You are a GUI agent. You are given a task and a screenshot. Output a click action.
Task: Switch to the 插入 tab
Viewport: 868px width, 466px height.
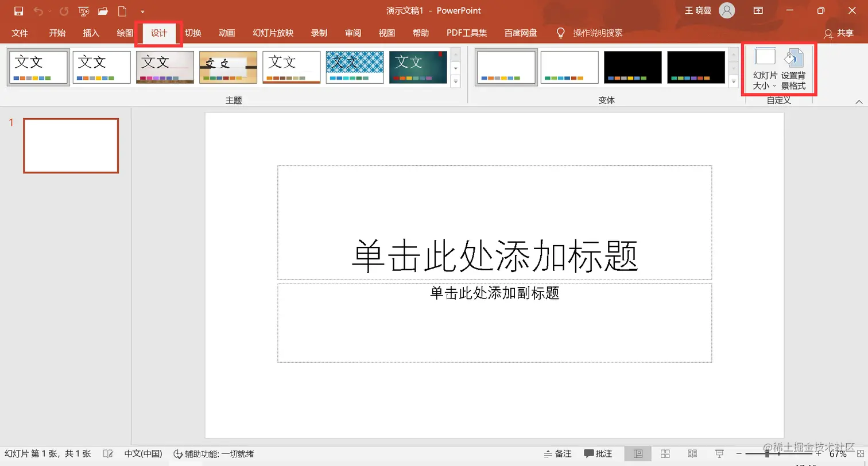click(x=91, y=33)
